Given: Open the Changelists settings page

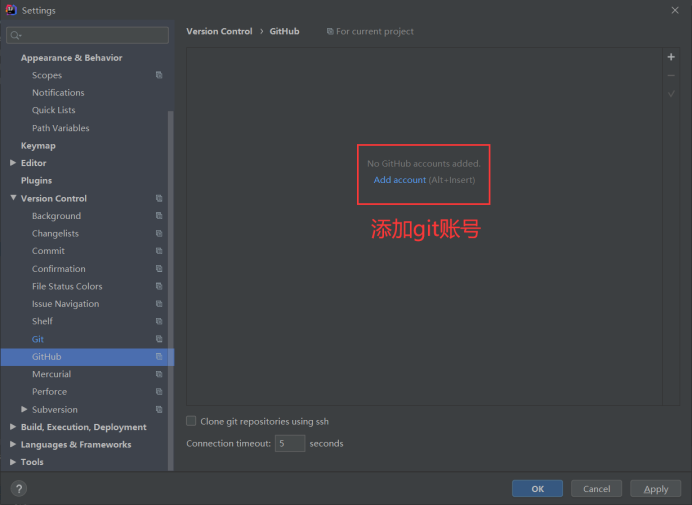Looking at the screenshot, I should coord(55,234).
